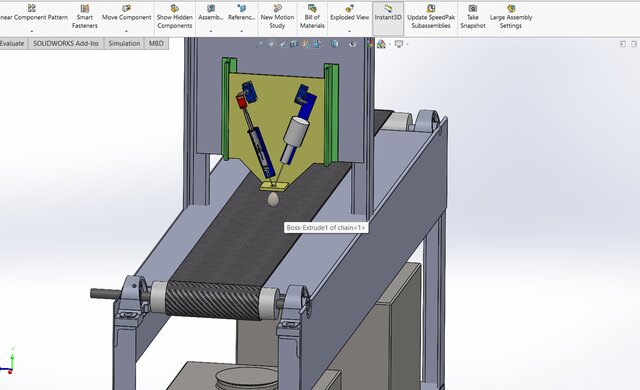Click the Dynamic Annotation Views icon
The height and width of the screenshot is (390, 640).
[x=306, y=44]
